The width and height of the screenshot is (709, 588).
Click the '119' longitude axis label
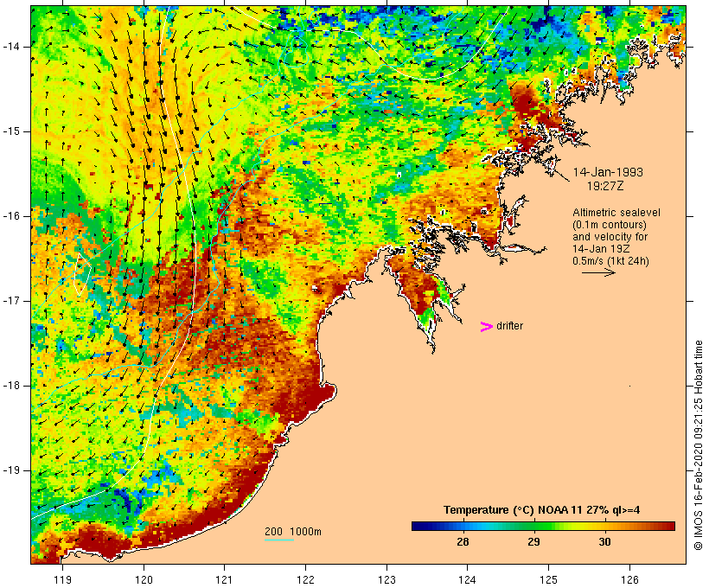[62, 579]
